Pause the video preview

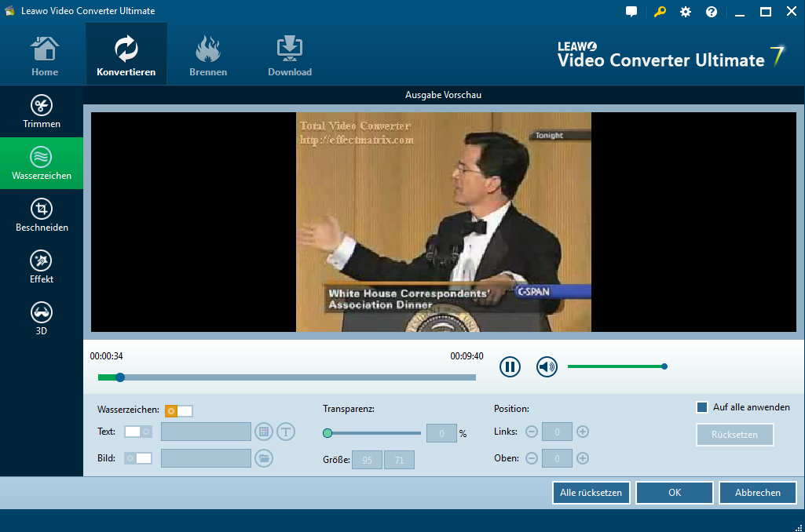(x=510, y=366)
